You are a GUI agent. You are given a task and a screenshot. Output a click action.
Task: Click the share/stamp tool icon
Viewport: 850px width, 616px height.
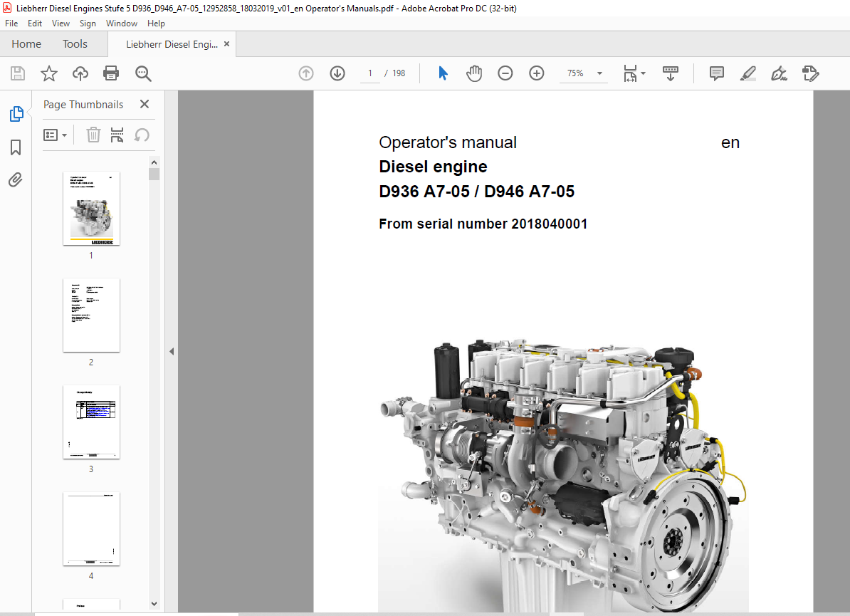point(810,73)
